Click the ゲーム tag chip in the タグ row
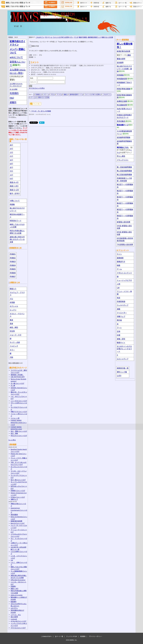 pyautogui.click(x=32, y=98)
